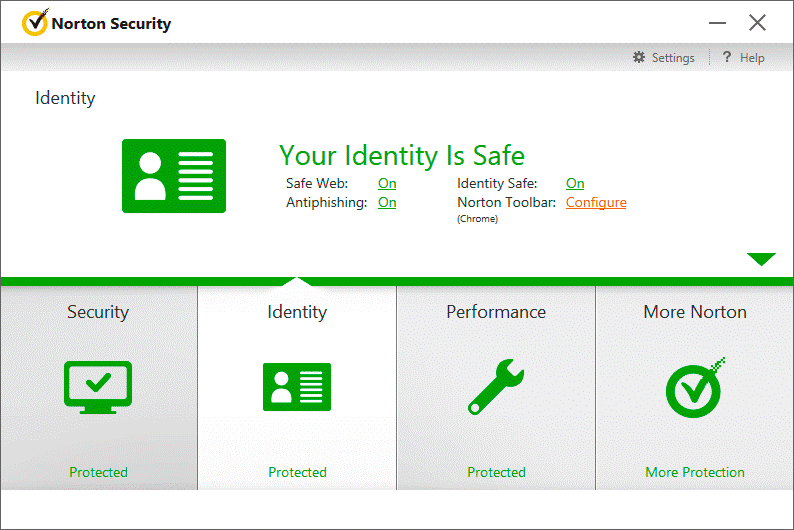The width and height of the screenshot is (794, 530).
Task: Toggle the Safe Web On setting
Action: pos(387,184)
